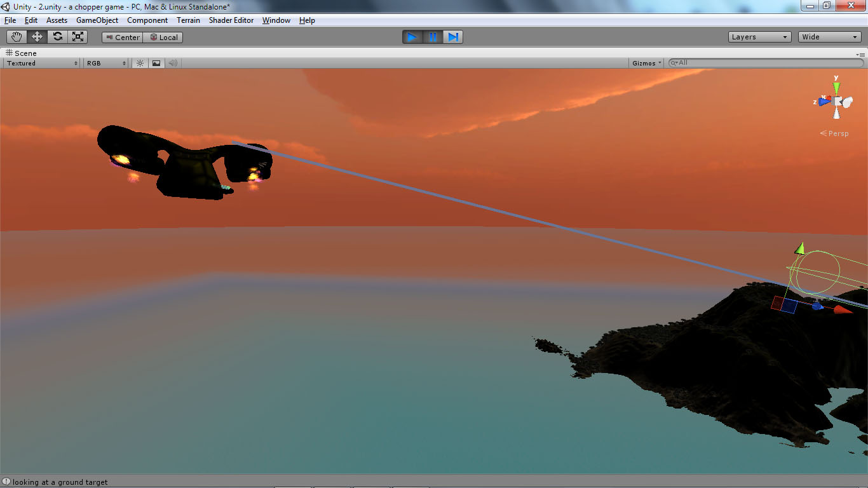Click the green Y move handle arrow
This screenshot has height=488, width=868.
(x=800, y=248)
